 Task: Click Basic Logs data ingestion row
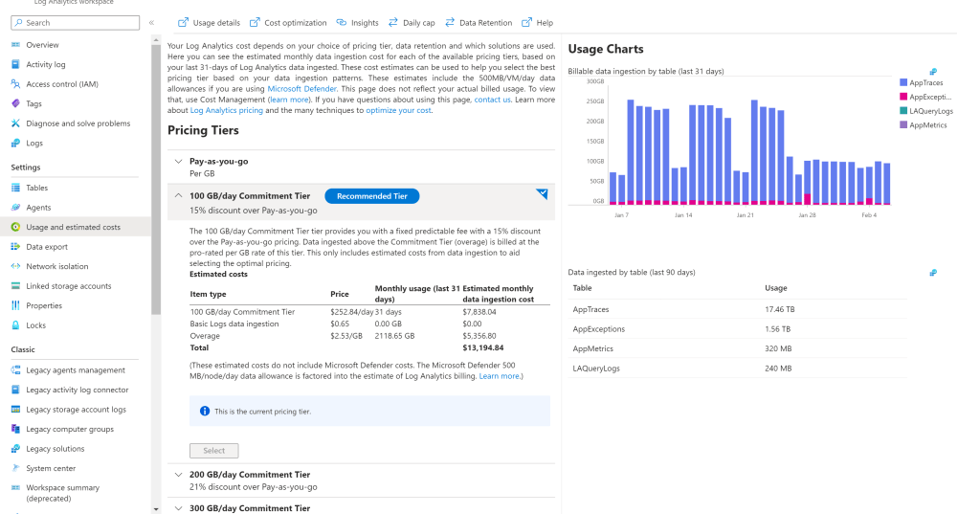click(x=370, y=324)
